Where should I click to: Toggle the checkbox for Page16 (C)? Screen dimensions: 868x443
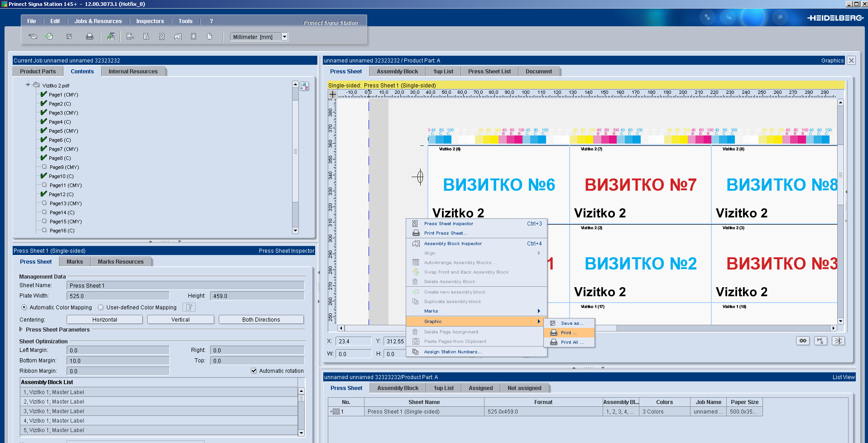pyautogui.click(x=44, y=230)
